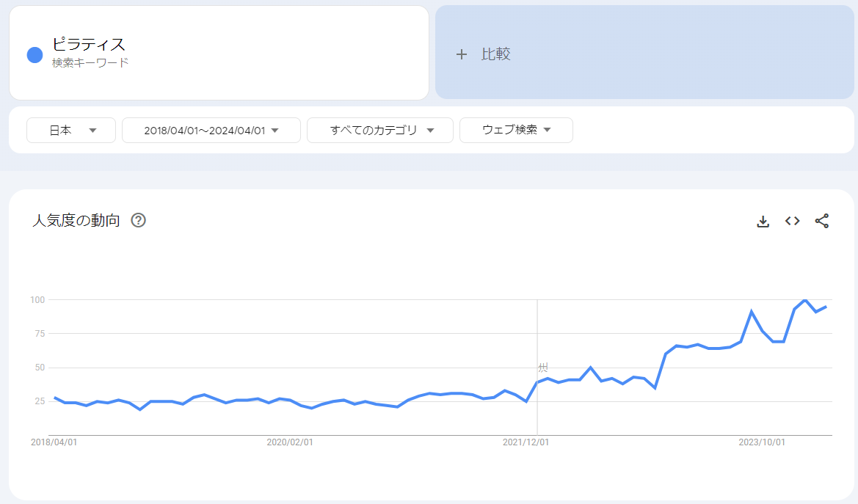Click the 2021/12/01 x-axis label

(526, 442)
